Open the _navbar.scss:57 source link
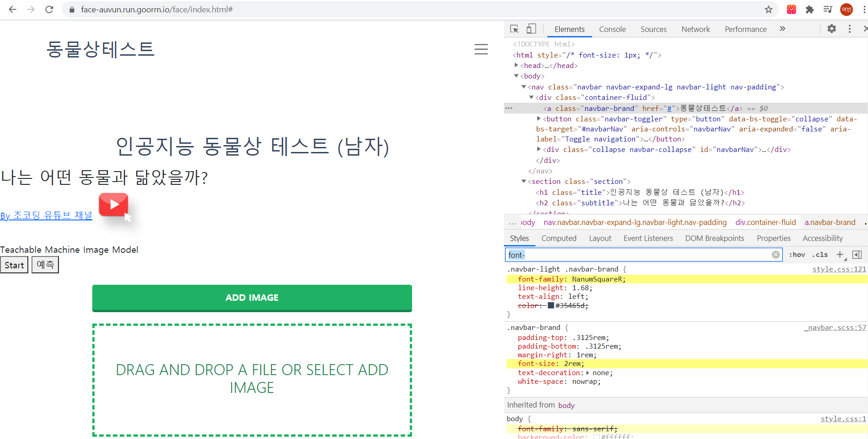 (x=835, y=328)
